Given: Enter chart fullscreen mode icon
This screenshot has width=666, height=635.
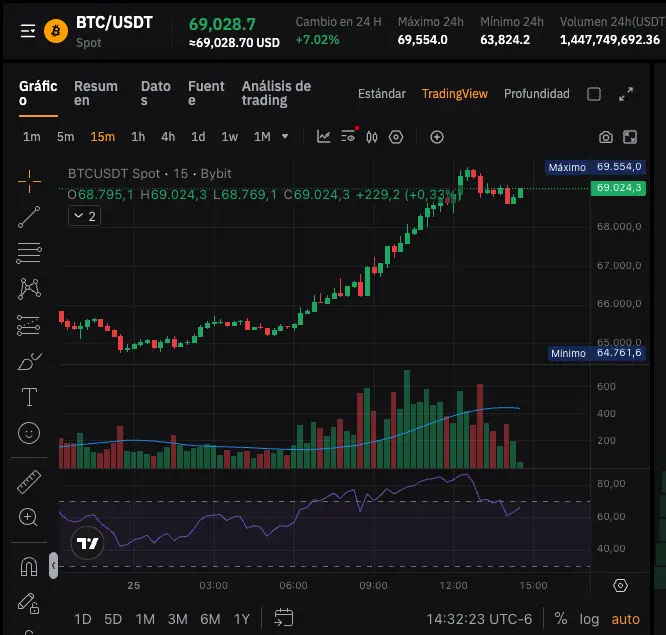Looking at the screenshot, I should click(630, 137).
